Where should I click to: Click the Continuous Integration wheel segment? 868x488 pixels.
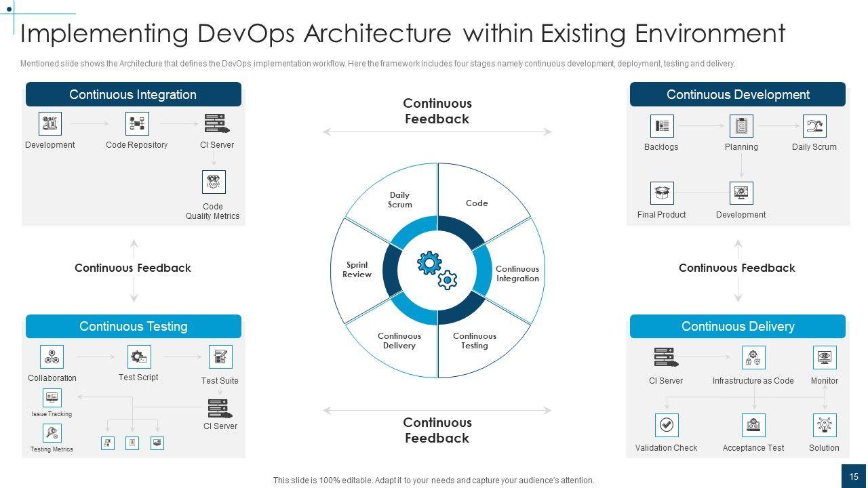[x=517, y=274]
